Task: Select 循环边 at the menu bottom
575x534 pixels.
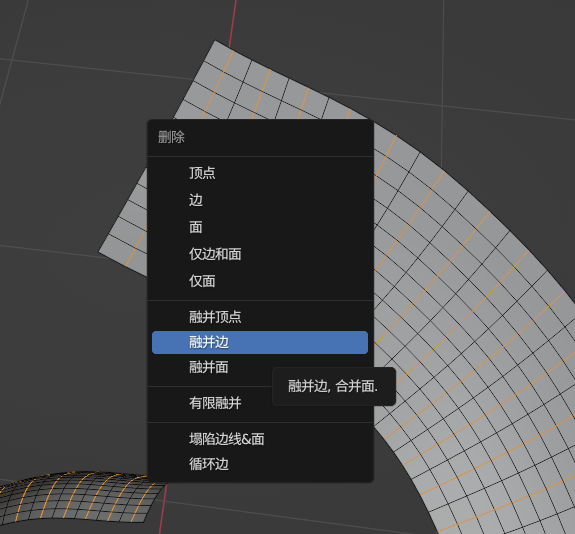Action: click(260, 464)
